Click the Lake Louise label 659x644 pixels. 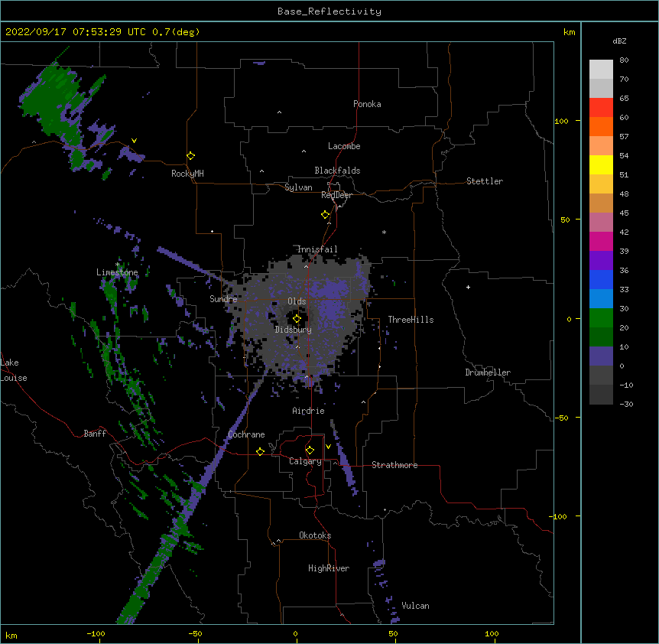click(x=13, y=370)
